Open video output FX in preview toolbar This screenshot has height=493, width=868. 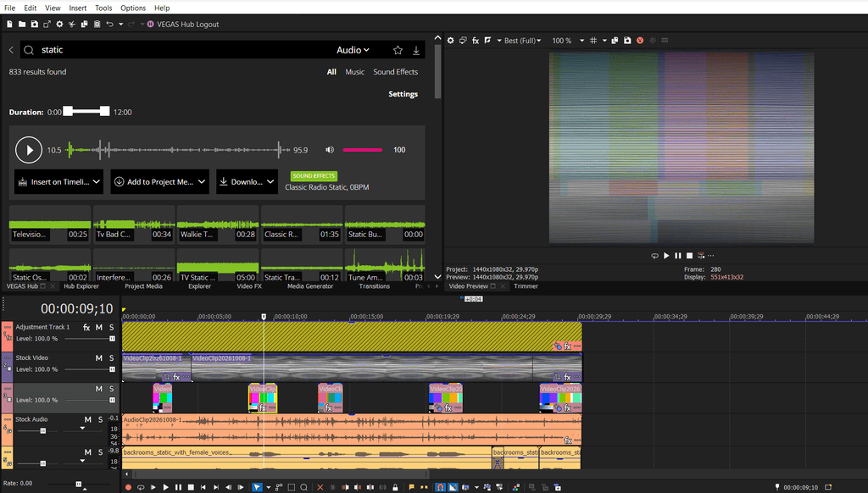pos(476,41)
